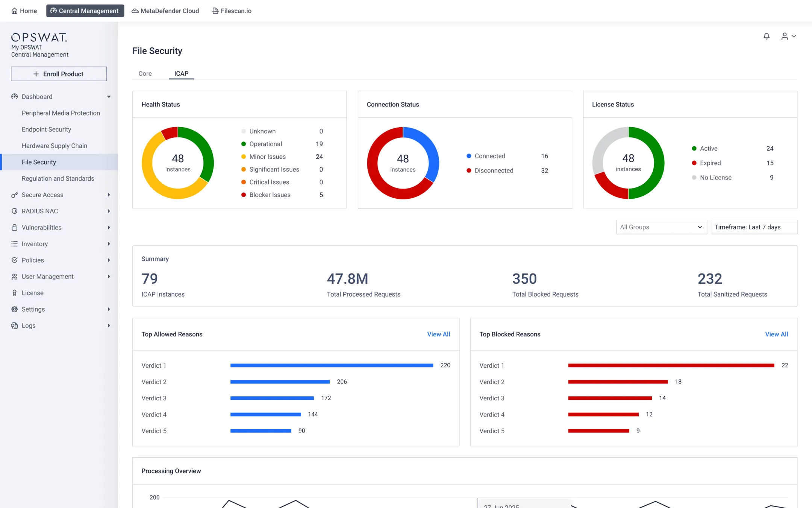
Task: Open the MetaDefender Cloud tab
Action: (x=165, y=11)
